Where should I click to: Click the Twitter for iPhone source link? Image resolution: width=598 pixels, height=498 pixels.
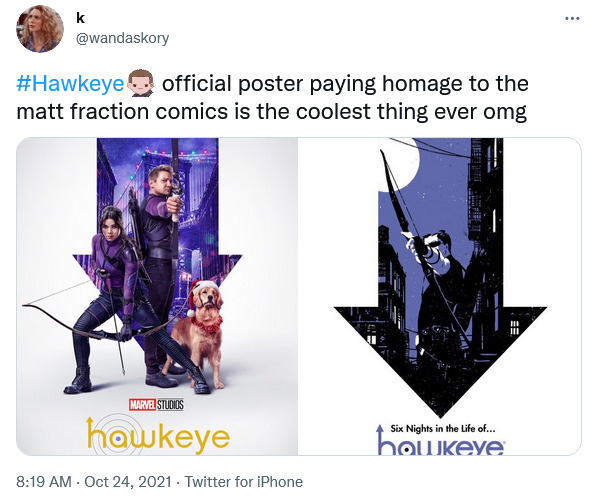tap(244, 482)
